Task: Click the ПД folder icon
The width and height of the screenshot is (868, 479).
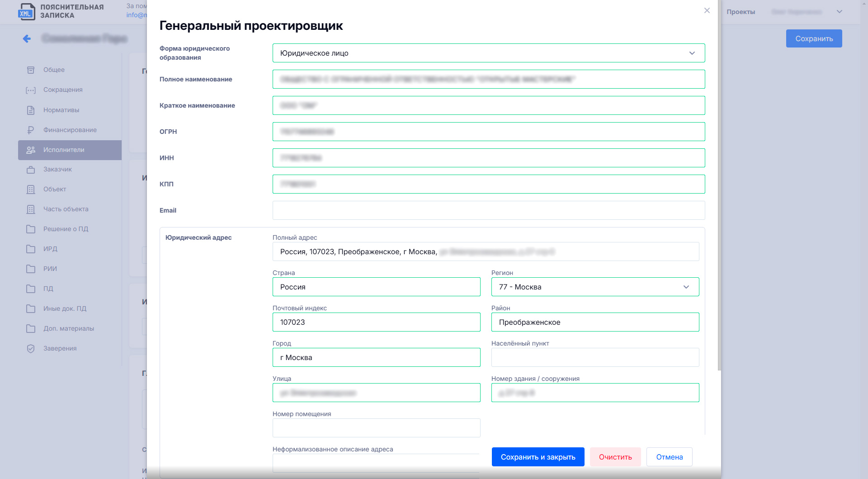Action: coord(31,289)
